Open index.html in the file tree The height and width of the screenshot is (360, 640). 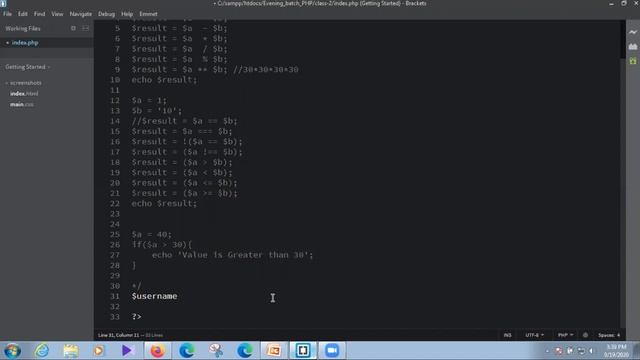pos(24,93)
